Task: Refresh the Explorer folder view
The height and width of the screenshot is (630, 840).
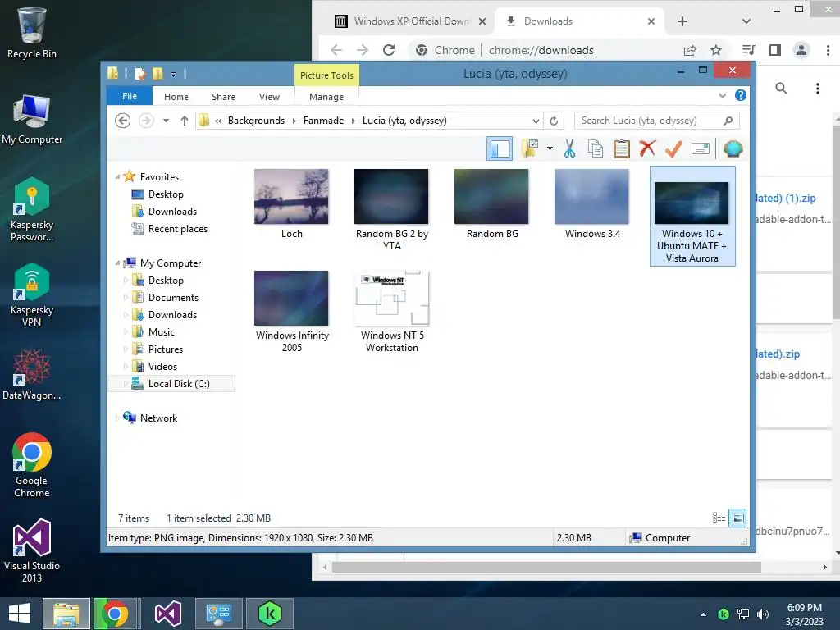Action: pyautogui.click(x=554, y=121)
